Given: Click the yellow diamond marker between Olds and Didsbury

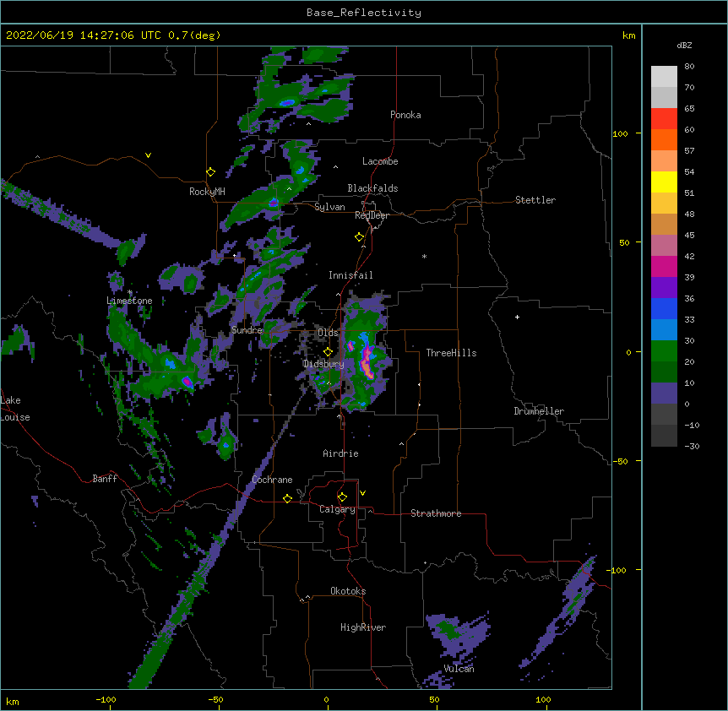Looking at the screenshot, I should [329, 352].
